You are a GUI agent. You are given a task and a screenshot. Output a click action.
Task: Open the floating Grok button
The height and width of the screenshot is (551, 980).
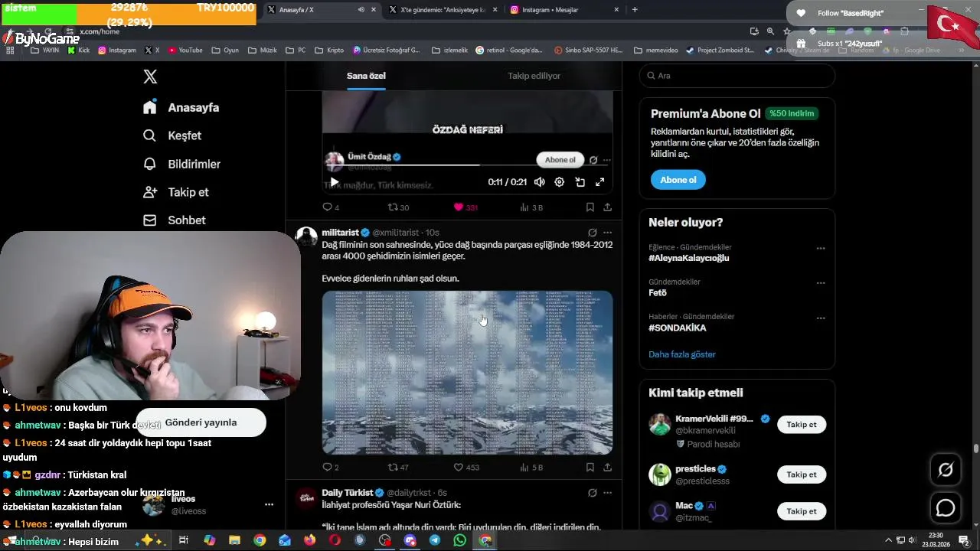pyautogui.click(x=946, y=470)
